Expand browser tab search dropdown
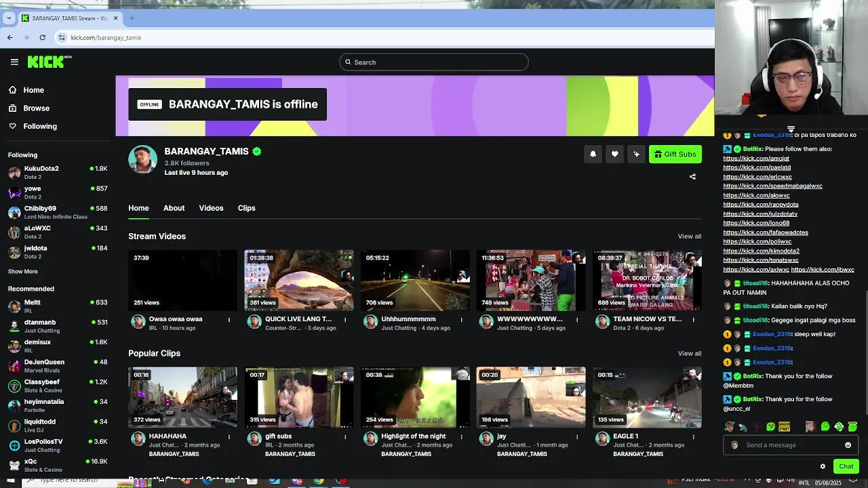 [10, 18]
